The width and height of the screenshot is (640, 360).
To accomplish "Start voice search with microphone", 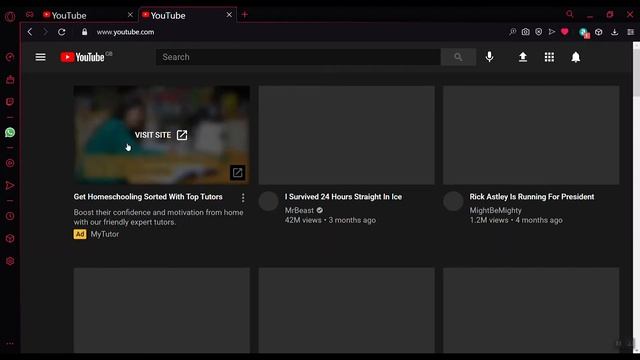I will 489,57.
